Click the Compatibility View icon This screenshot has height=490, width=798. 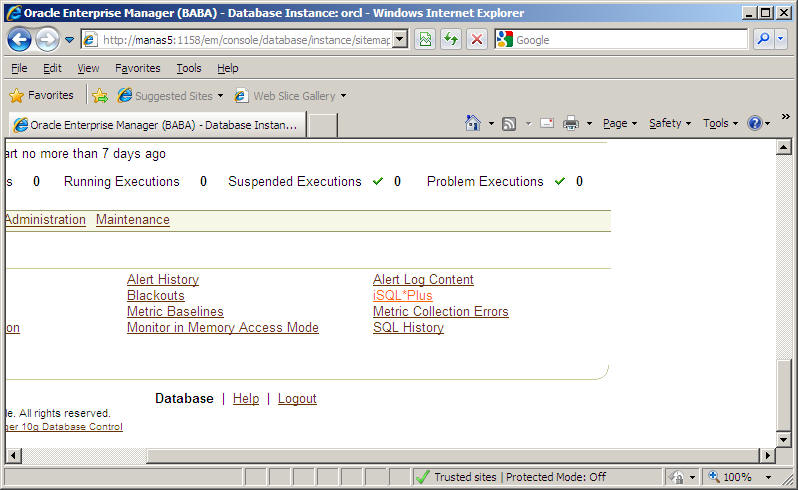click(x=425, y=39)
